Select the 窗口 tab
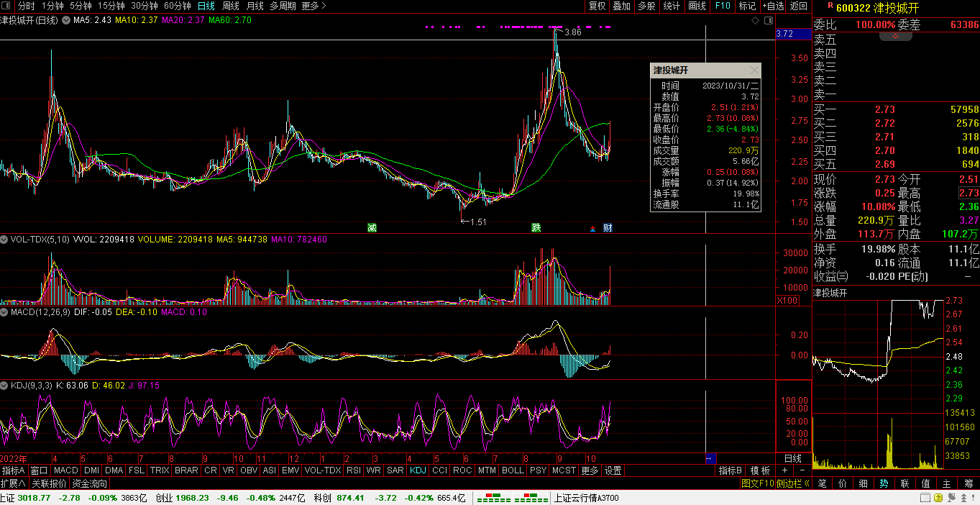 coord(39,470)
